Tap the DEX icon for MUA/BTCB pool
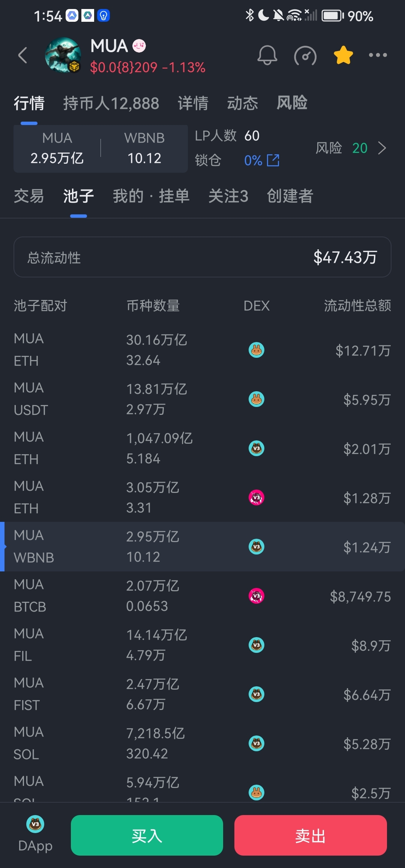The image size is (405, 868). click(x=256, y=596)
